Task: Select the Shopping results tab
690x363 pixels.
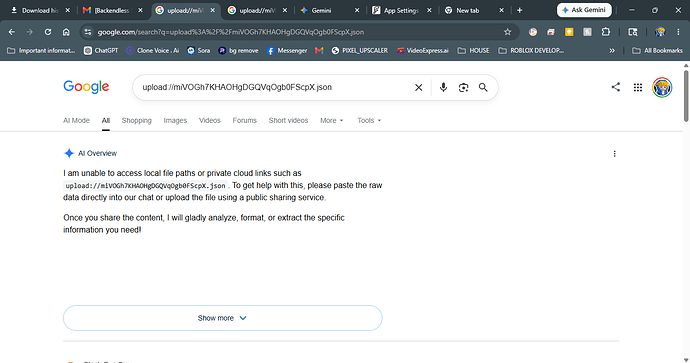Action: click(x=136, y=120)
